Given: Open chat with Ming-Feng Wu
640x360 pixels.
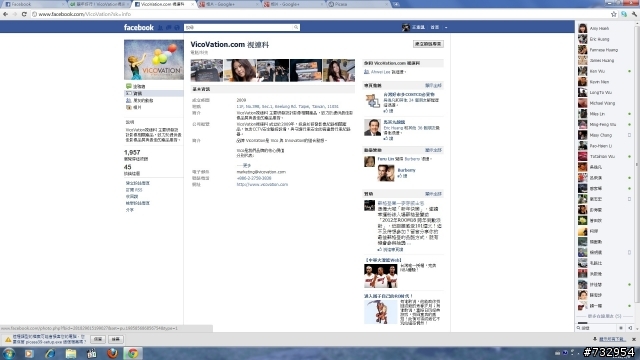Looking at the screenshot, I should [x=604, y=124].
